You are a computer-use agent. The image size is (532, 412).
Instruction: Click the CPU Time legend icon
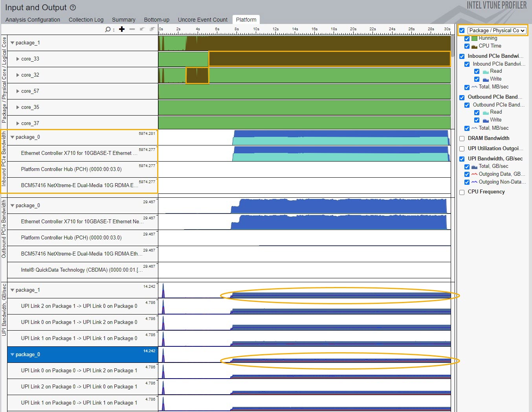point(474,46)
